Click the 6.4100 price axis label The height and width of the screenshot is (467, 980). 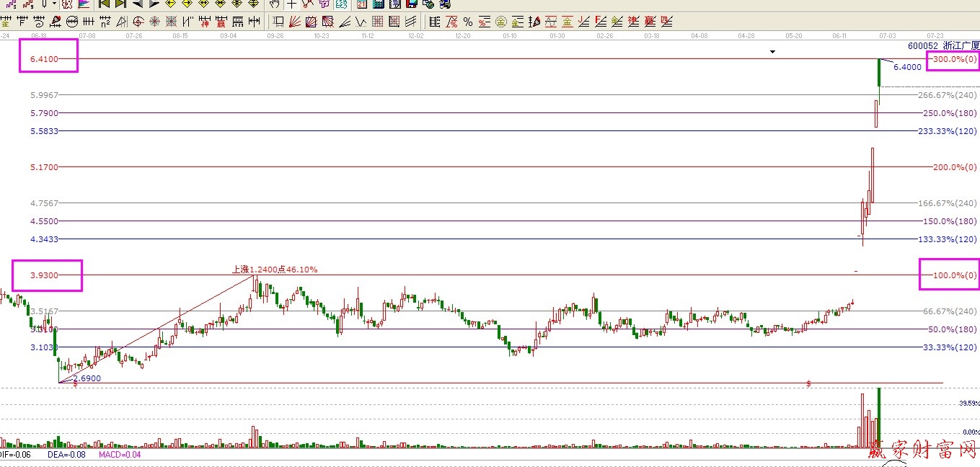click(x=45, y=59)
